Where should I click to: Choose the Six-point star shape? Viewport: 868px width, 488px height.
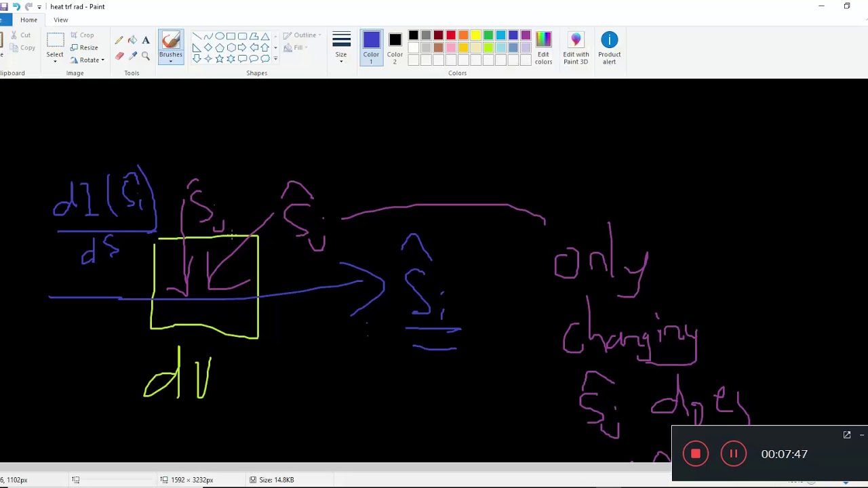(x=231, y=58)
